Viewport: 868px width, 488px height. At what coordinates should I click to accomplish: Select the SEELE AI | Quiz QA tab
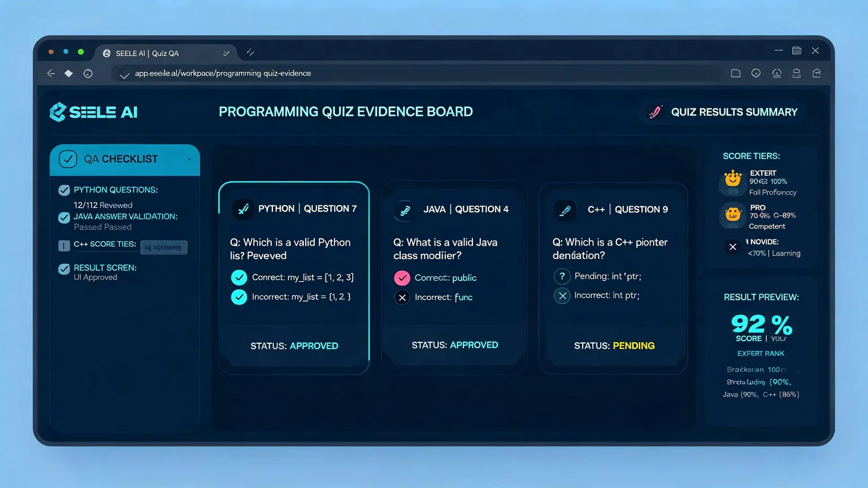166,53
